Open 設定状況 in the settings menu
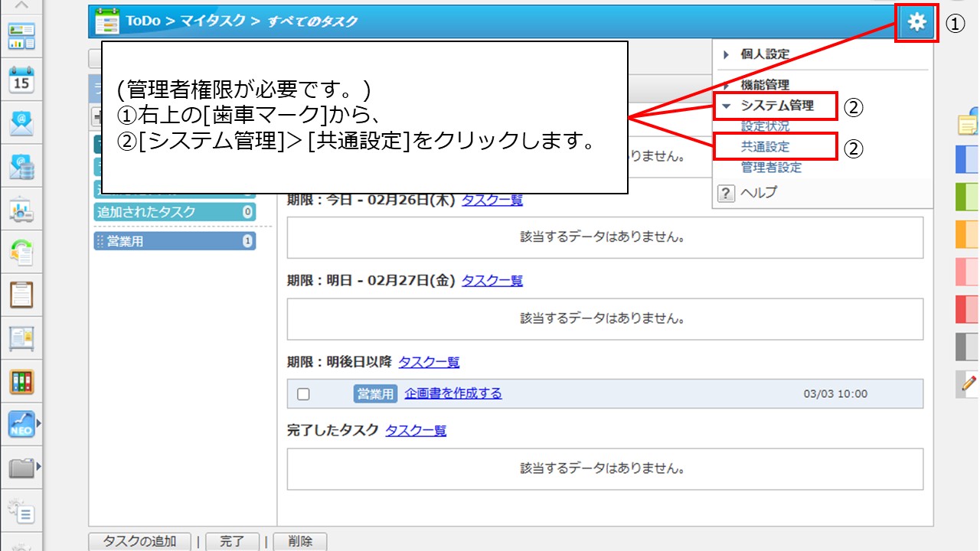Screen dimensions: 980x551 765,126
